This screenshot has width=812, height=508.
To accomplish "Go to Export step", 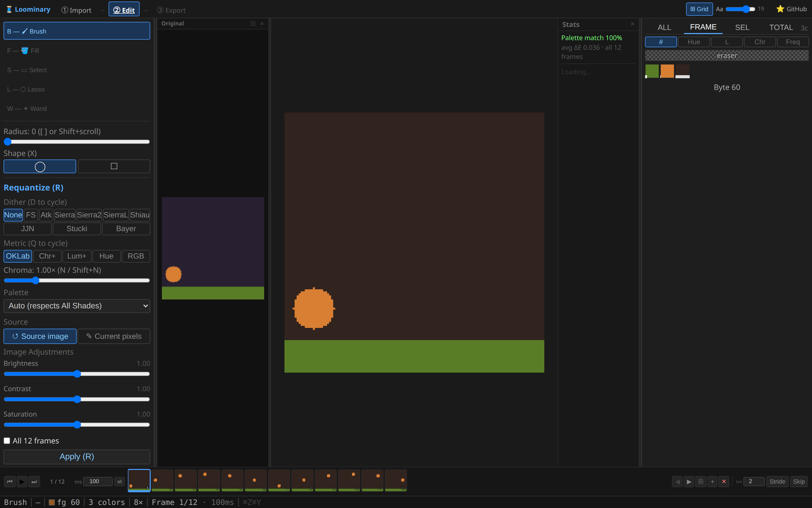I will point(171,10).
